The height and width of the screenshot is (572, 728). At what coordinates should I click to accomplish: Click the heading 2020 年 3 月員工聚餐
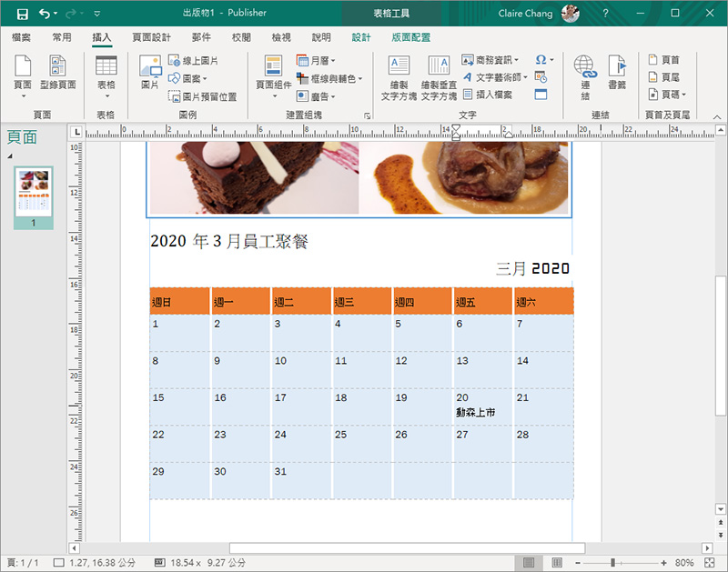click(x=229, y=241)
